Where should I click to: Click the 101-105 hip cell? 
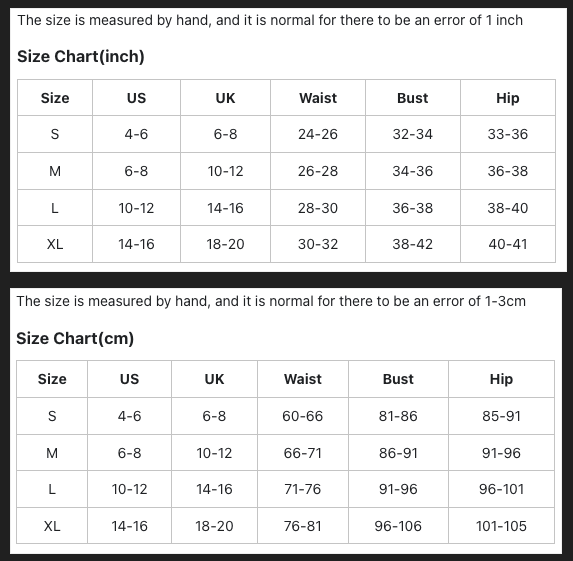pyautogui.click(x=501, y=526)
